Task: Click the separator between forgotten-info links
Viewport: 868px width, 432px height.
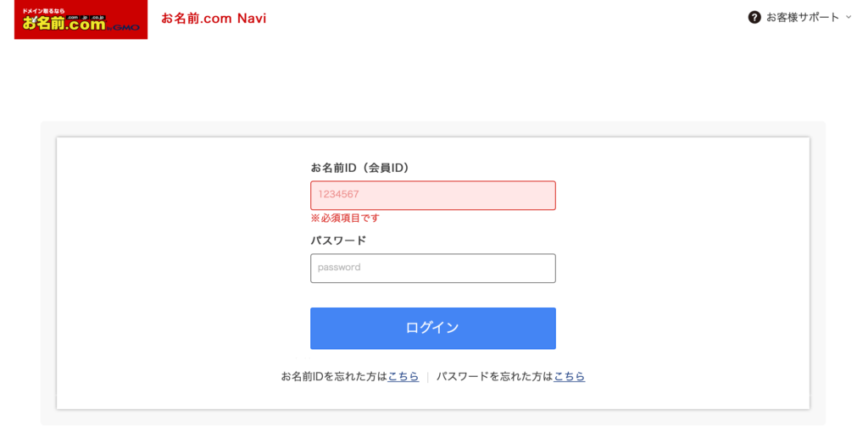Action: pos(428,377)
